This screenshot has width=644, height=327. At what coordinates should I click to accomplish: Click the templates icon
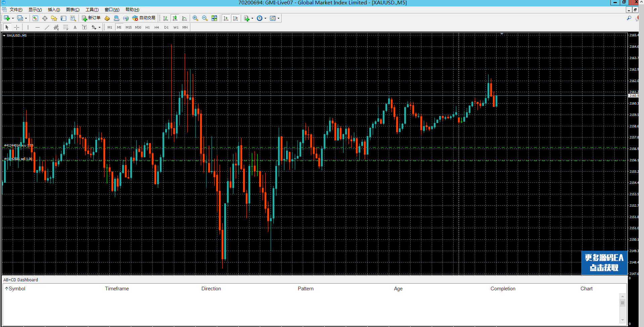(273, 18)
